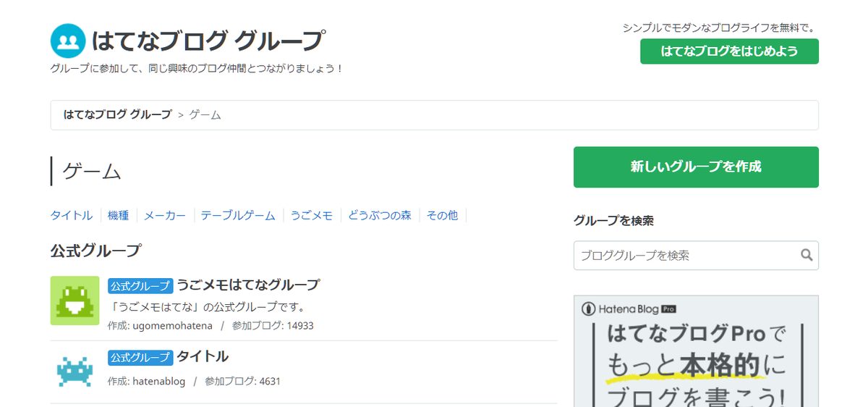Click 公式グループ badge beside うごメモはてなグループ
868x407 pixels.
140,285
